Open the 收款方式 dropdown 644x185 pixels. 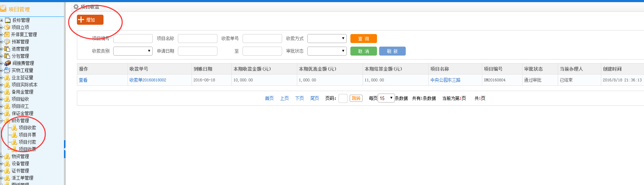pyautogui.click(x=327, y=38)
